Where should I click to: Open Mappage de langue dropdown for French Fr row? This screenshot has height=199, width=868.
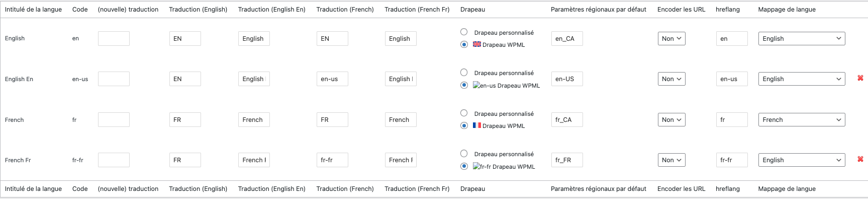pos(802,160)
